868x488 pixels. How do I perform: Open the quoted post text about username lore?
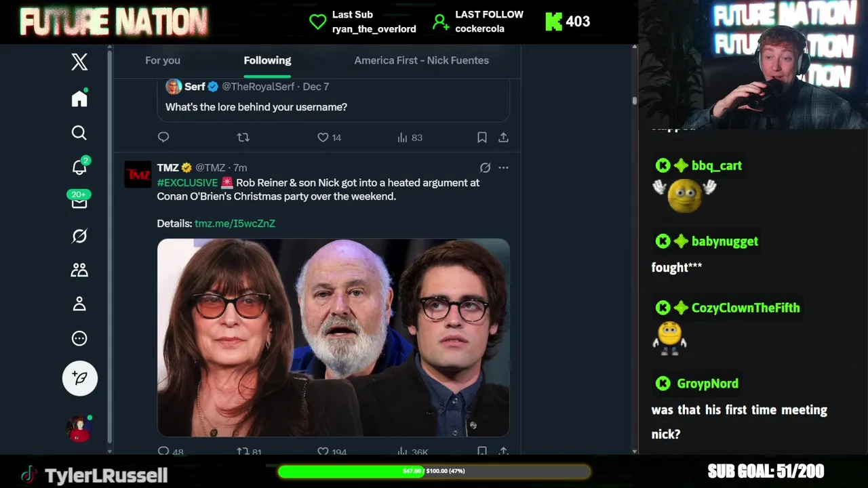(x=256, y=106)
